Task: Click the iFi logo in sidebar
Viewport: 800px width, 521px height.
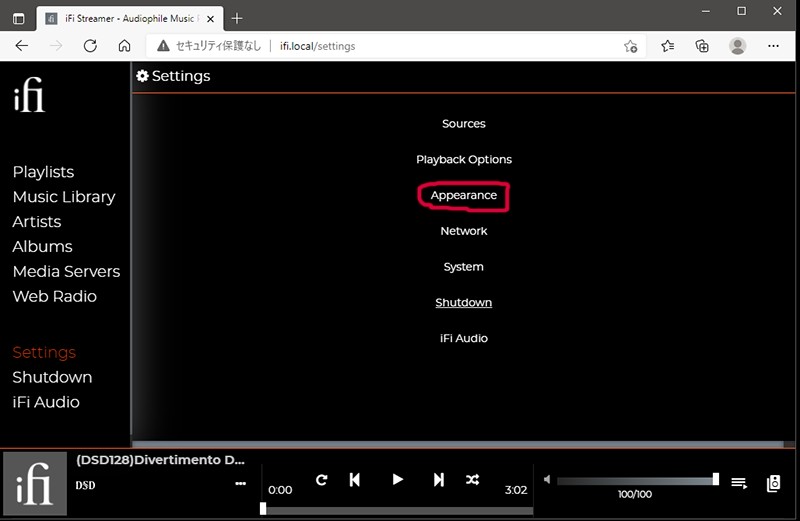Action: (x=29, y=95)
